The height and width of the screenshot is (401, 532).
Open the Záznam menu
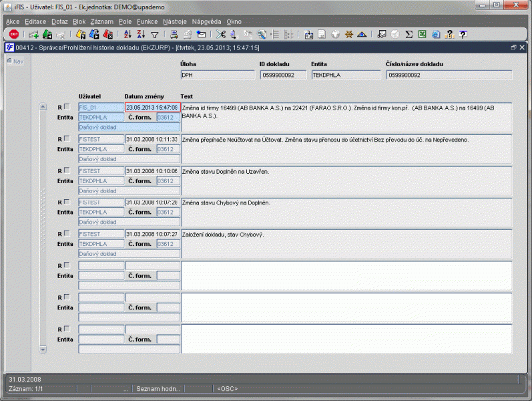coord(101,22)
